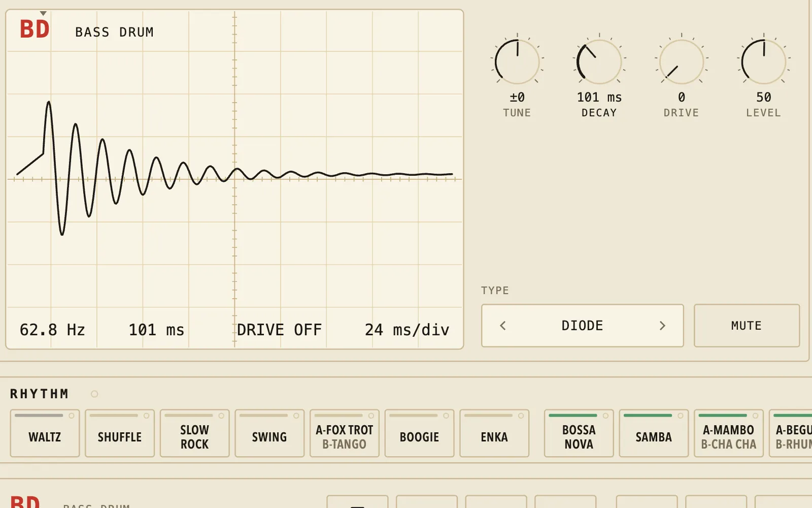The width and height of the screenshot is (812, 508).
Task: Select the A-FOX TROT B-TANGO rhythm
Action: click(x=345, y=433)
